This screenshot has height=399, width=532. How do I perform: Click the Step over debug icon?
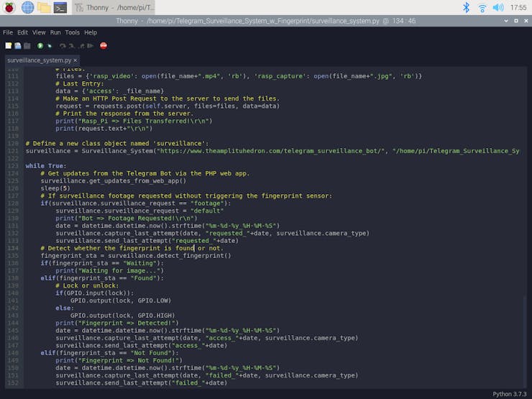click(63, 45)
